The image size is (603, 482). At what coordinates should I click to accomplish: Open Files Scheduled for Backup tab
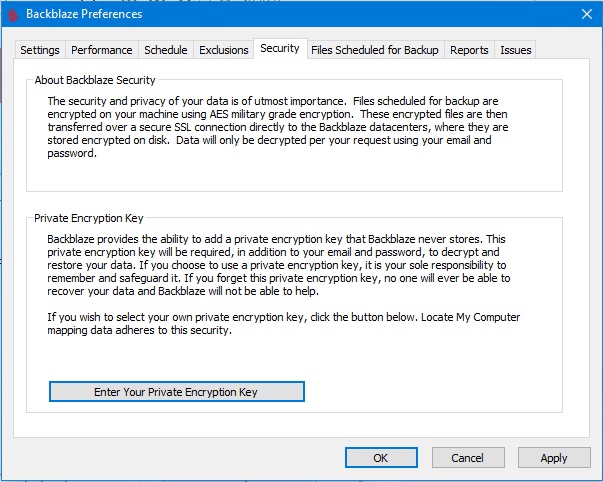pyautogui.click(x=375, y=50)
